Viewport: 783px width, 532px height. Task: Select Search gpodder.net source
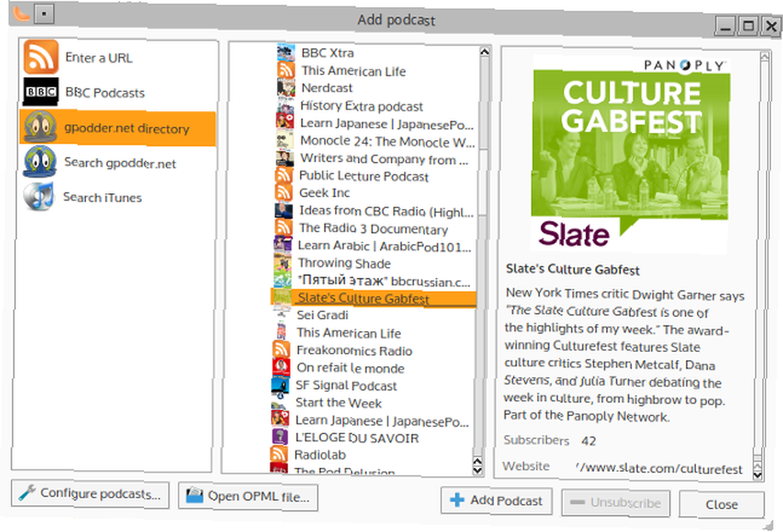(x=118, y=162)
